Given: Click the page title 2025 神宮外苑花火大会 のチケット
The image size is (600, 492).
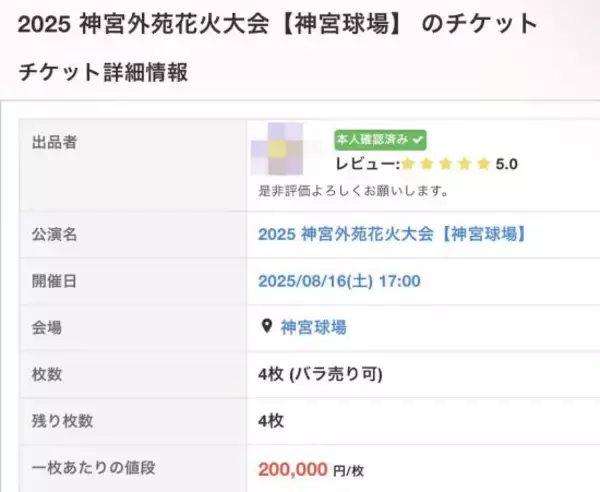Looking at the screenshot, I should click(x=277, y=22).
